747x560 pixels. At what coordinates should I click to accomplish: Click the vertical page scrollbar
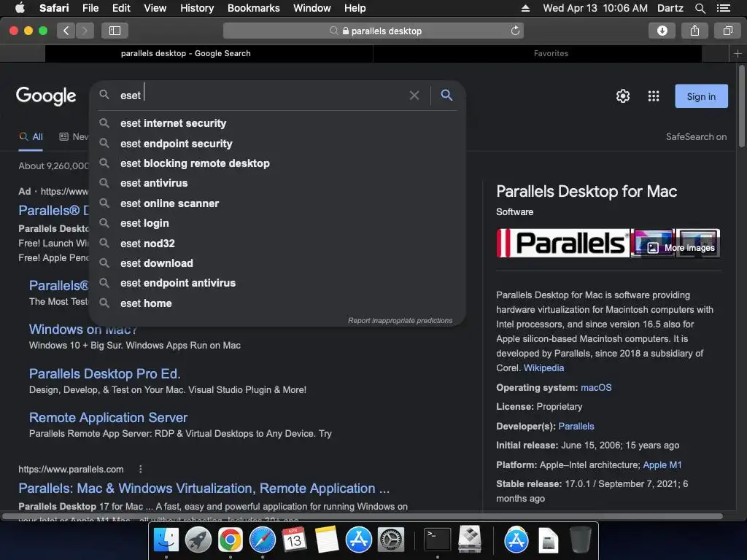(741, 106)
